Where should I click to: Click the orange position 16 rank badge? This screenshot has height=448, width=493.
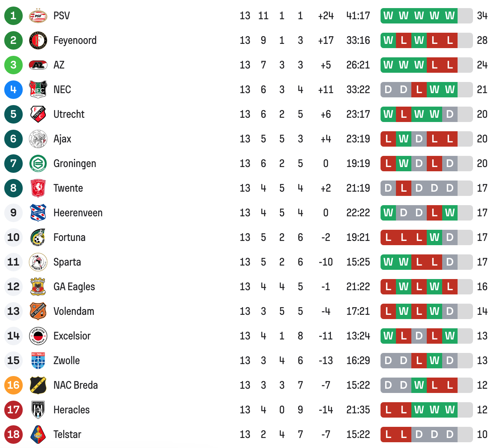(13, 385)
